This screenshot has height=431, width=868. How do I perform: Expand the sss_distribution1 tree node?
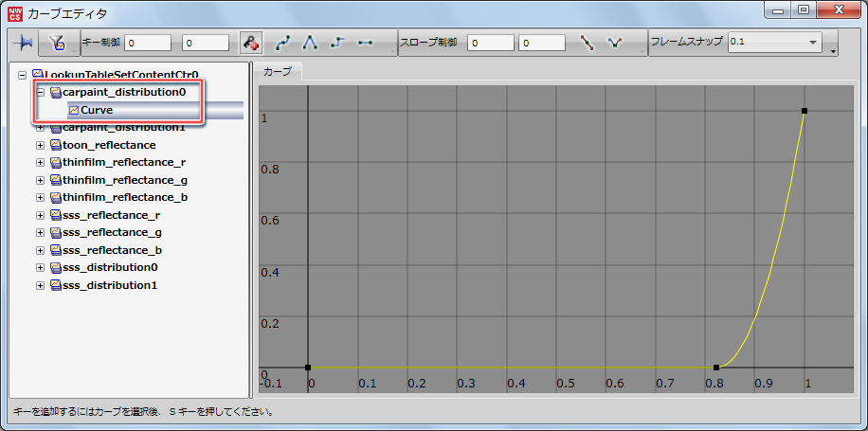point(41,285)
